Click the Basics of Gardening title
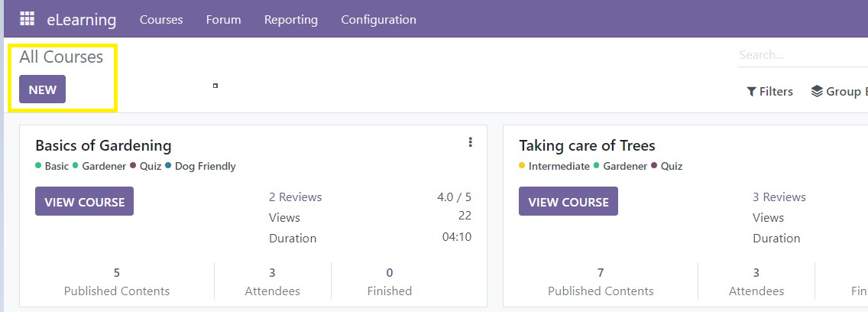Image resolution: width=868 pixels, height=312 pixels. click(103, 146)
